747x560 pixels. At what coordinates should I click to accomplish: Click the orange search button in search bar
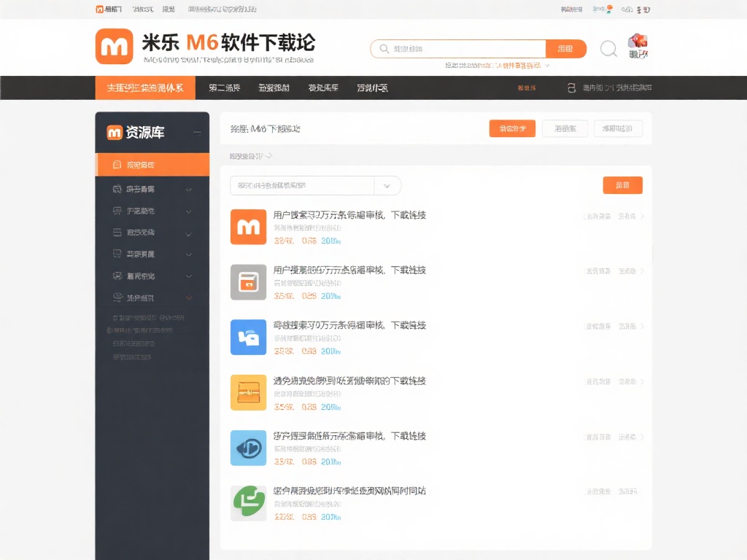pyautogui.click(x=565, y=48)
